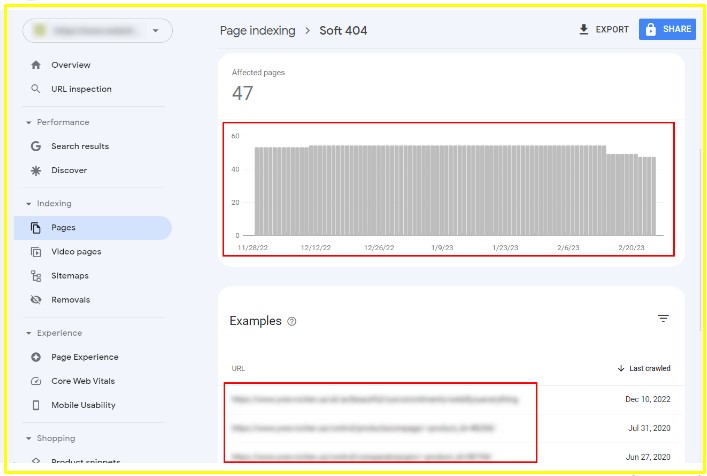Click the filter icon above Examples table

coord(663,319)
